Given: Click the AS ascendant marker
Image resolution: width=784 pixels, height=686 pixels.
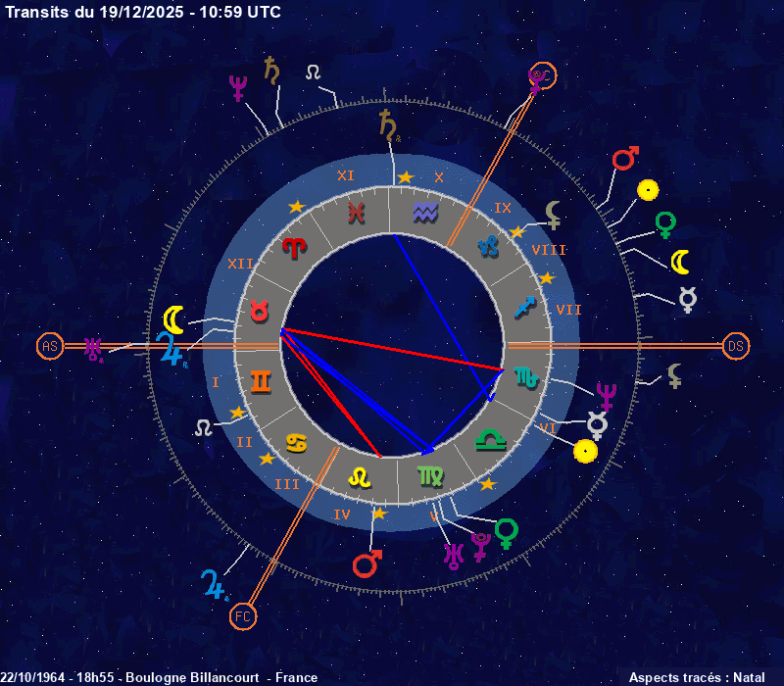Looking at the screenshot, I should coord(49,346).
